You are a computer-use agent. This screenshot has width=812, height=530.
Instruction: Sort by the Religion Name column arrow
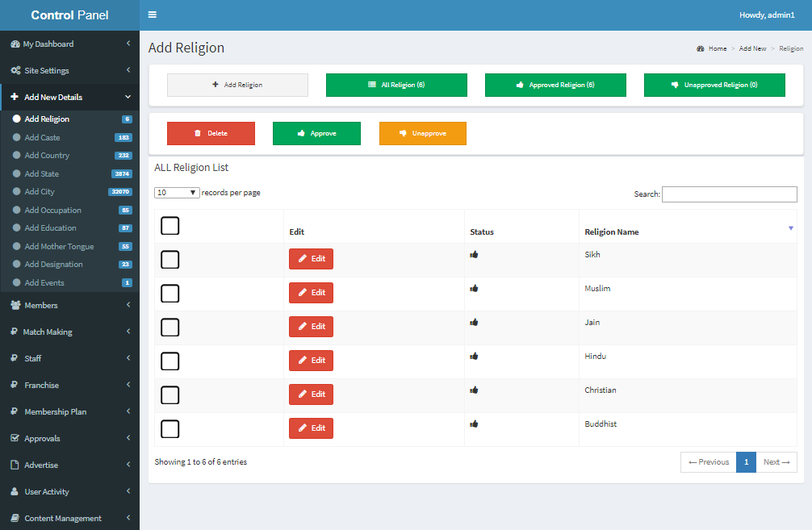pyautogui.click(x=791, y=228)
